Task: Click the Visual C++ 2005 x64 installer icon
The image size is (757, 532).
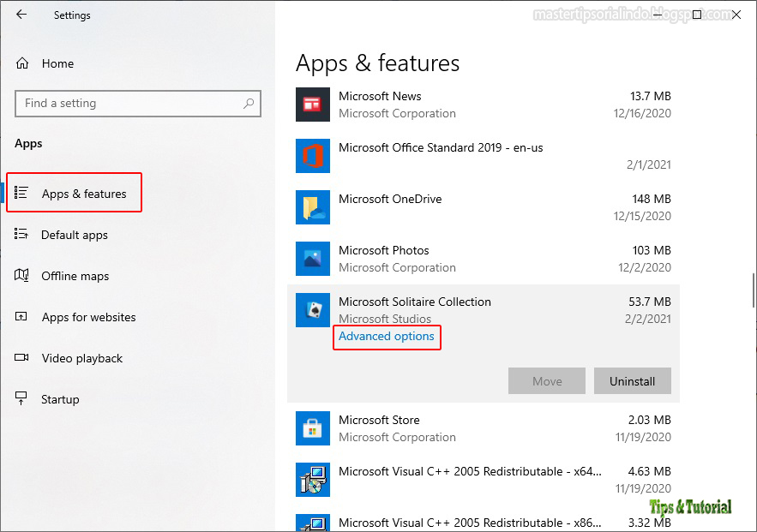Action: click(313, 480)
